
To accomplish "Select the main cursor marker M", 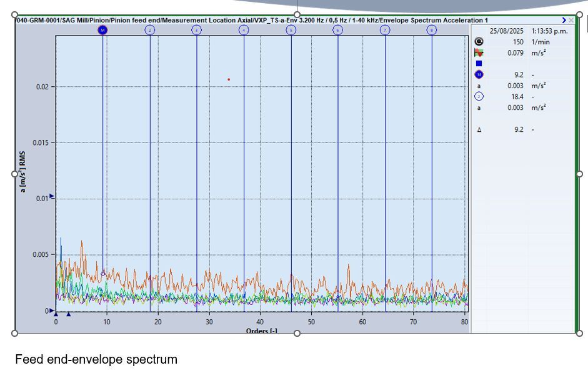I will pos(102,30).
